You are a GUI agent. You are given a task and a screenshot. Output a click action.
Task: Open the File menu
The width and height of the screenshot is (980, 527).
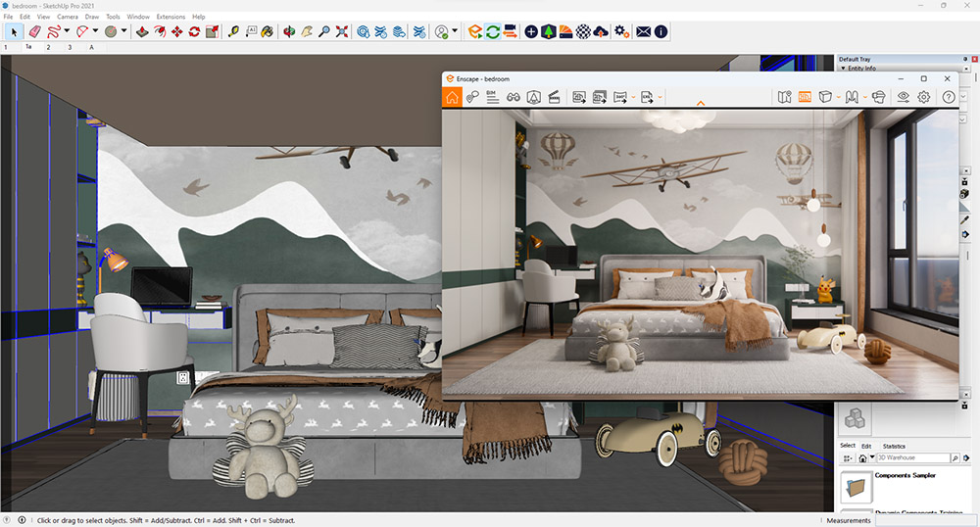tap(8, 17)
